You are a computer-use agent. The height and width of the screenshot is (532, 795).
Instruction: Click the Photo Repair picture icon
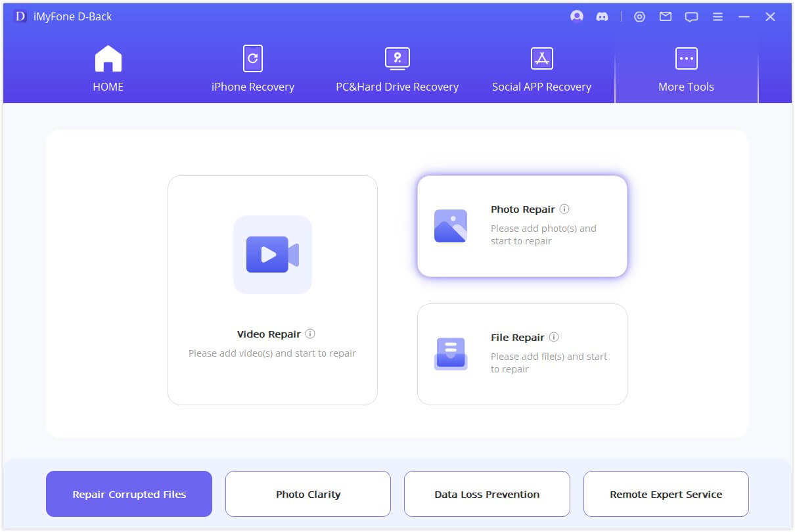point(451,226)
